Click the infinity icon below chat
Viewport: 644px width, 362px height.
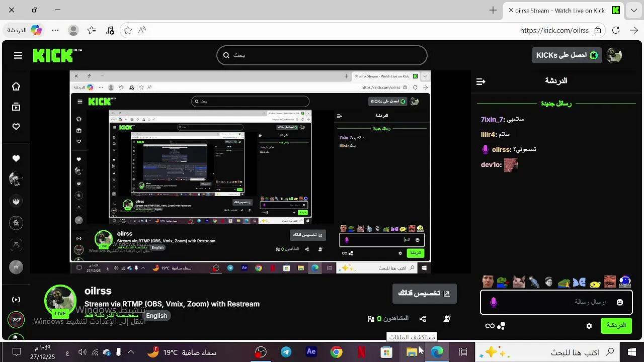point(490,326)
